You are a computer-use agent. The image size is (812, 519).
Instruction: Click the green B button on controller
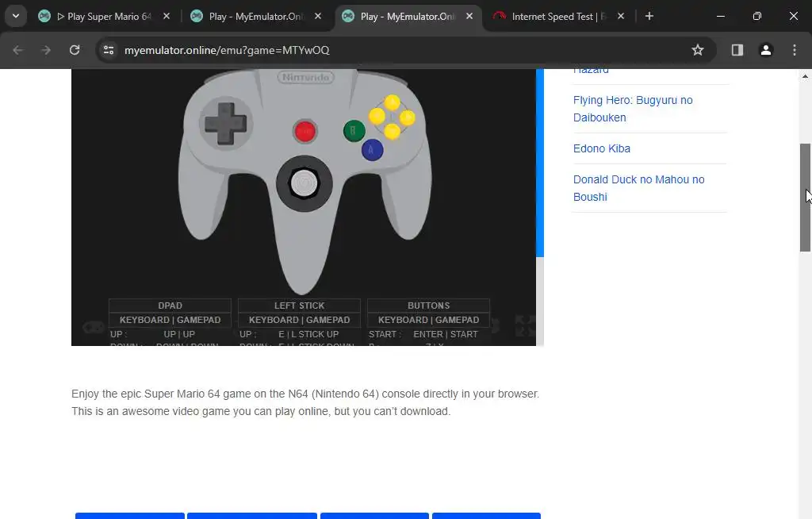click(x=354, y=130)
